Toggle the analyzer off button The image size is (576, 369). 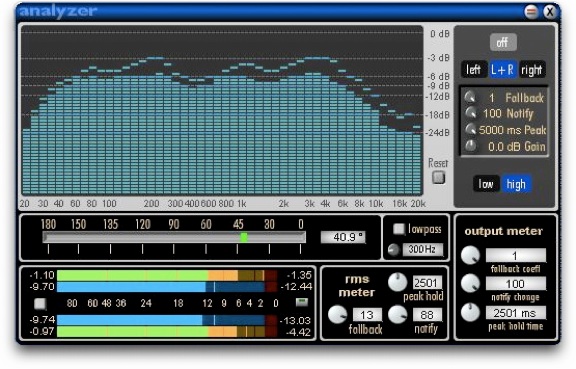[x=503, y=43]
